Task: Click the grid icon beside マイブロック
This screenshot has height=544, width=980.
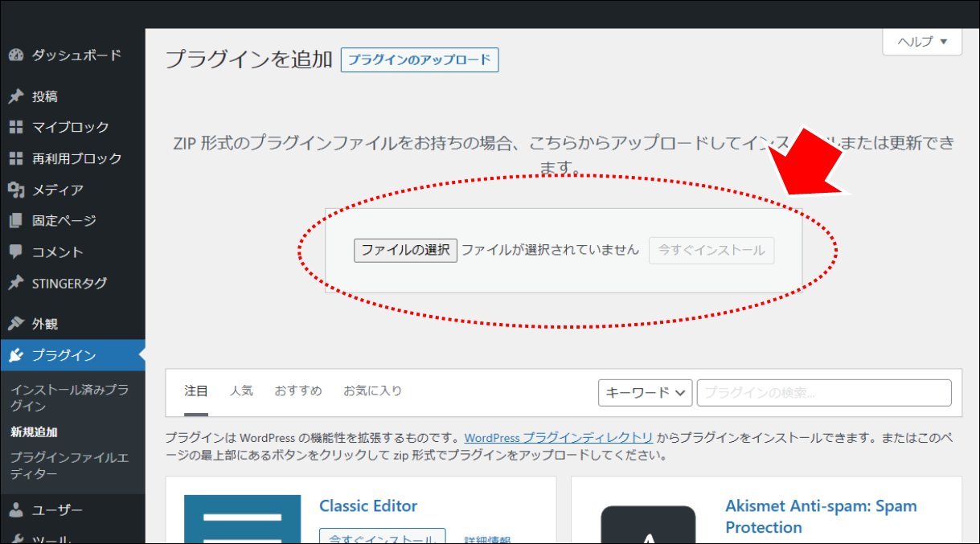Action: click(x=15, y=127)
